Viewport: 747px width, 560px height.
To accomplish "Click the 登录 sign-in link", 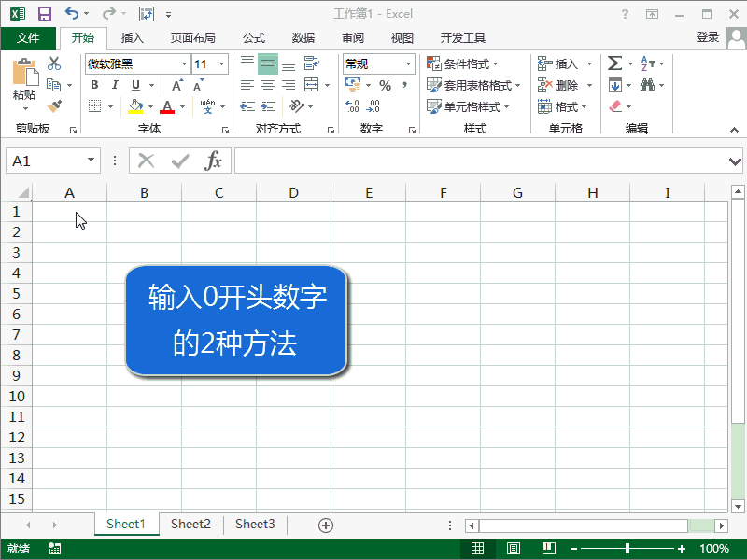I will (707, 38).
